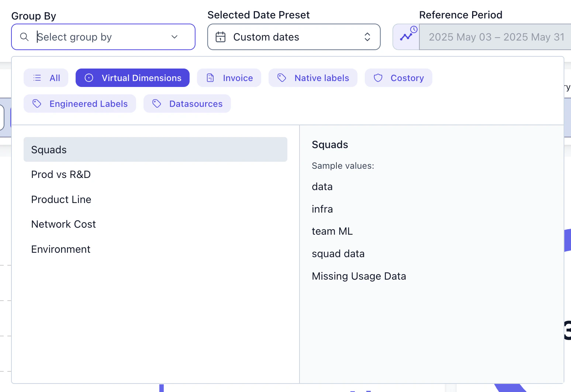Click the up-down arrows on date preset
Image resolution: width=571 pixels, height=392 pixels.
[x=367, y=37]
